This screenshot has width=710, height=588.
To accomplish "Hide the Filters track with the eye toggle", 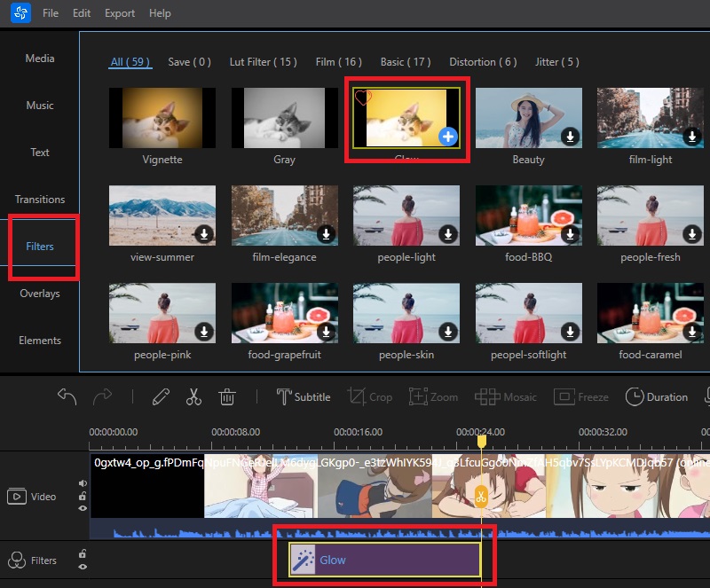I will [83, 567].
